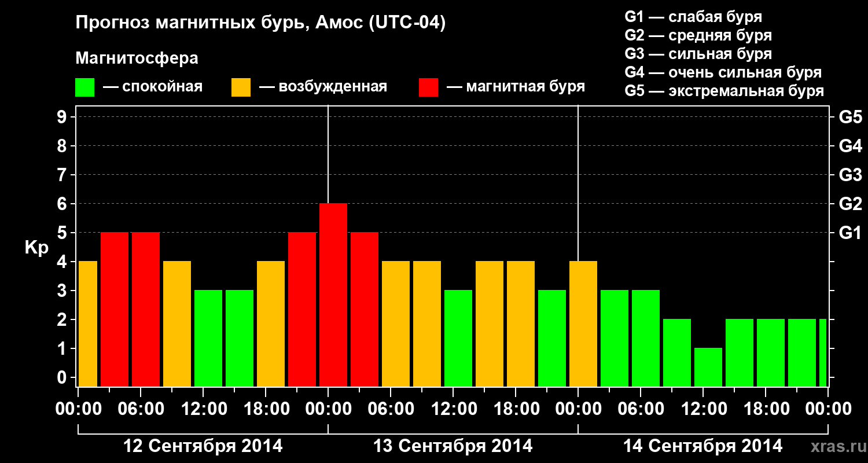Click the G3 tick label on the right axis

pyautogui.click(x=851, y=175)
